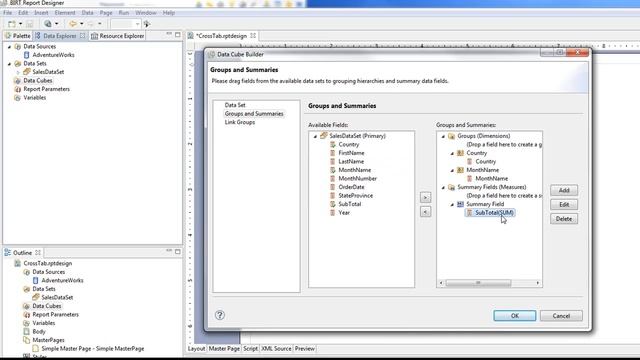The width and height of the screenshot is (640, 360).
Task: Open the XML Source editor tab
Action: tap(276, 349)
